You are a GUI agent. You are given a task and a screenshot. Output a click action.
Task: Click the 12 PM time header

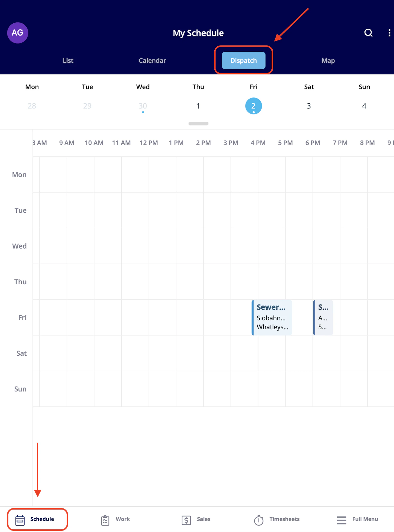[x=149, y=143]
